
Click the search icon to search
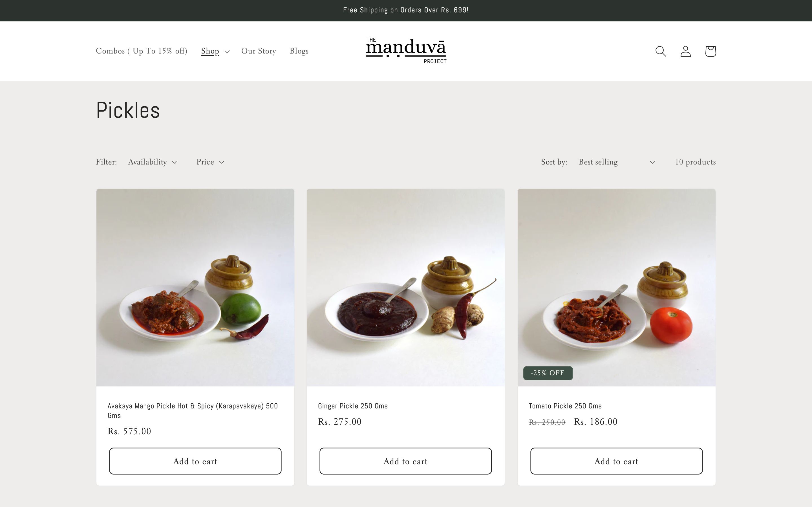(x=661, y=51)
